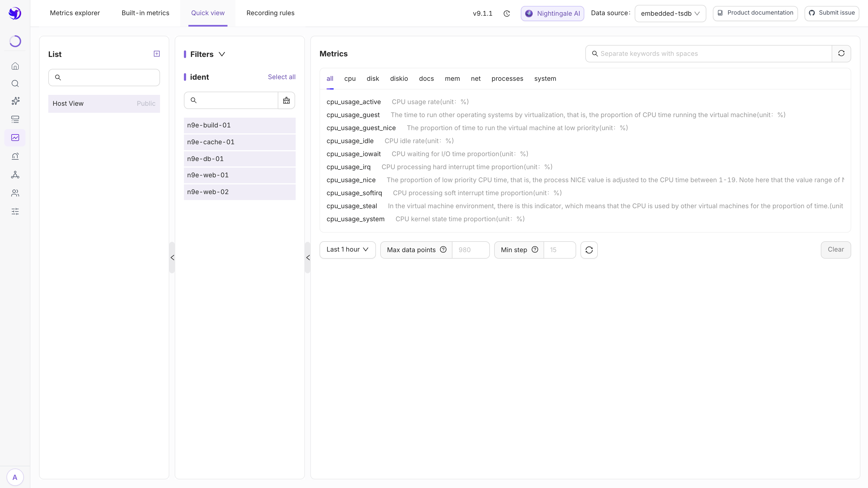Select the diskio metrics category tab
Viewport: 868px width, 488px height.
(399, 79)
